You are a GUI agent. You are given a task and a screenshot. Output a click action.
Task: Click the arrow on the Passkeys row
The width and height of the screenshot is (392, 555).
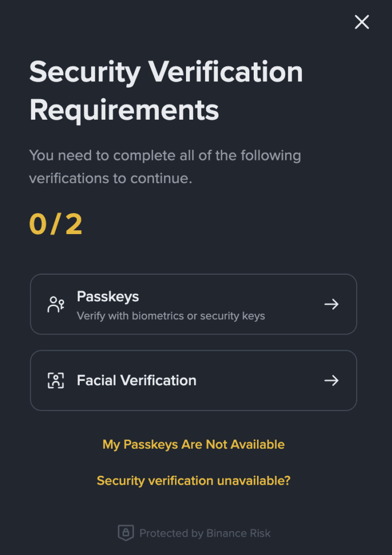[331, 305]
